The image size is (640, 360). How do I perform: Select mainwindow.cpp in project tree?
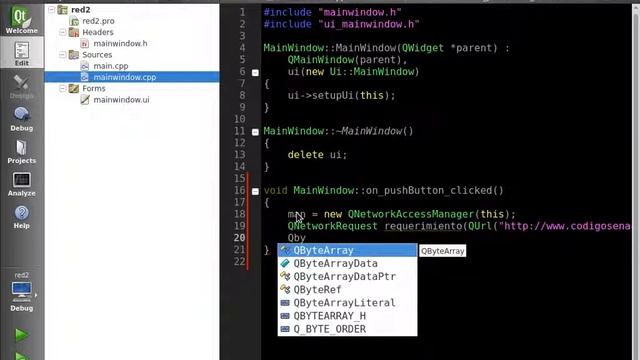tap(124, 77)
